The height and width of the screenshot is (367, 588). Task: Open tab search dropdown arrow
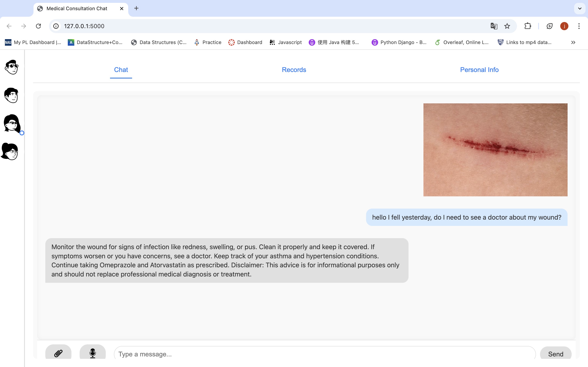coord(580,9)
